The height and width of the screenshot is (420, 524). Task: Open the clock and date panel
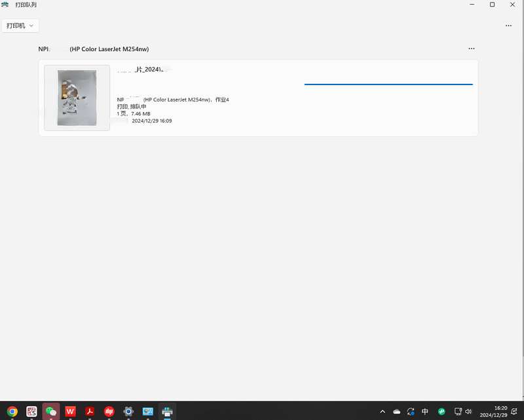coord(493,411)
